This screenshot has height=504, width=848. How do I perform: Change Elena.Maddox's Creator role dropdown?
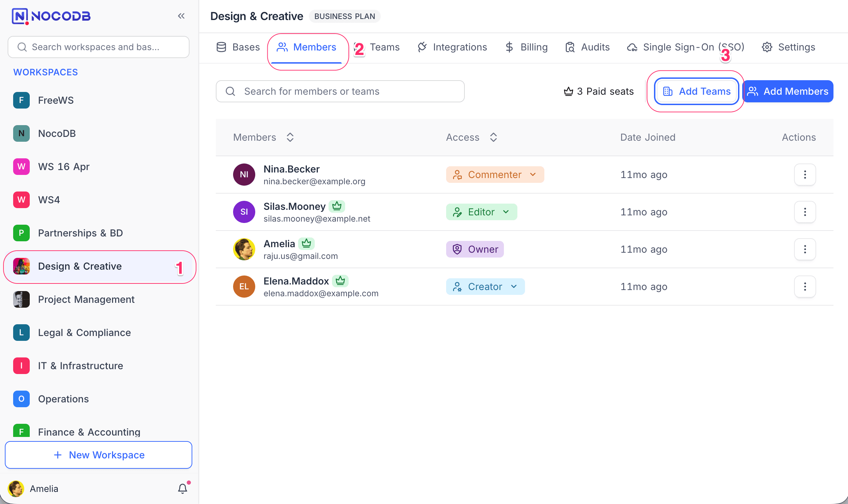tap(485, 287)
